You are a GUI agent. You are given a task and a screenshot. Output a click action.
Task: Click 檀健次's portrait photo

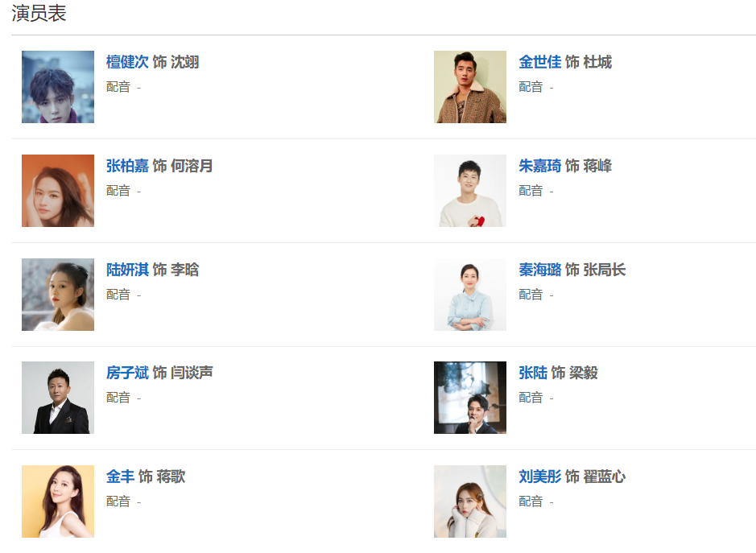[x=58, y=87]
